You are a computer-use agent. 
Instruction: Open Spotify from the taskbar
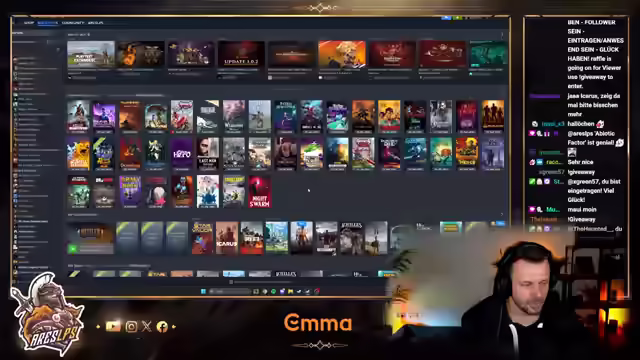point(273,291)
